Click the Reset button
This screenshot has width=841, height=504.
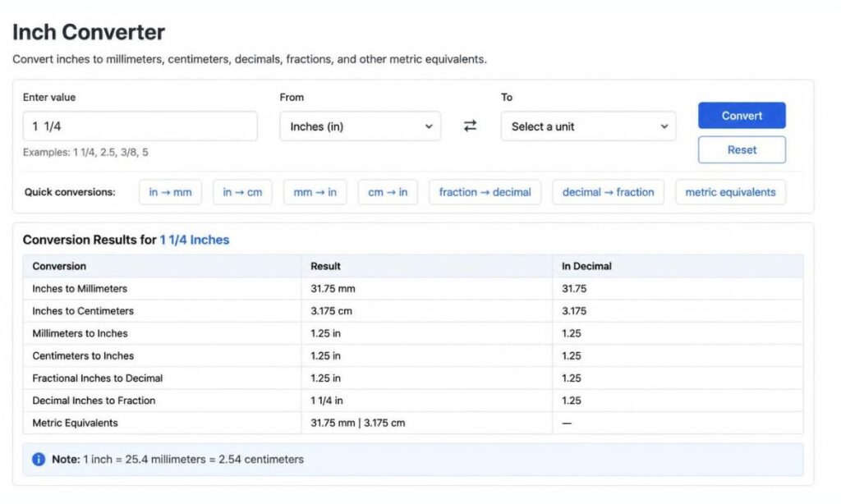pyautogui.click(x=742, y=150)
